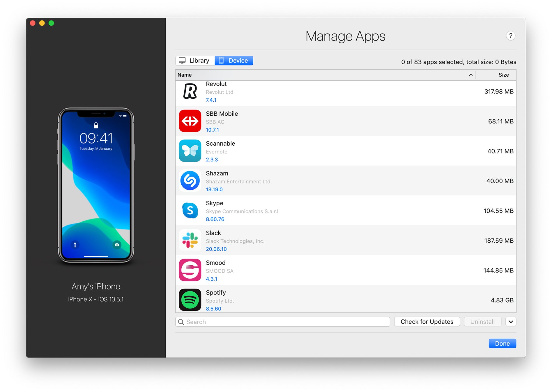This screenshot has width=552, height=392.
Task: Click the 68.11 MB size cell
Action: point(501,121)
